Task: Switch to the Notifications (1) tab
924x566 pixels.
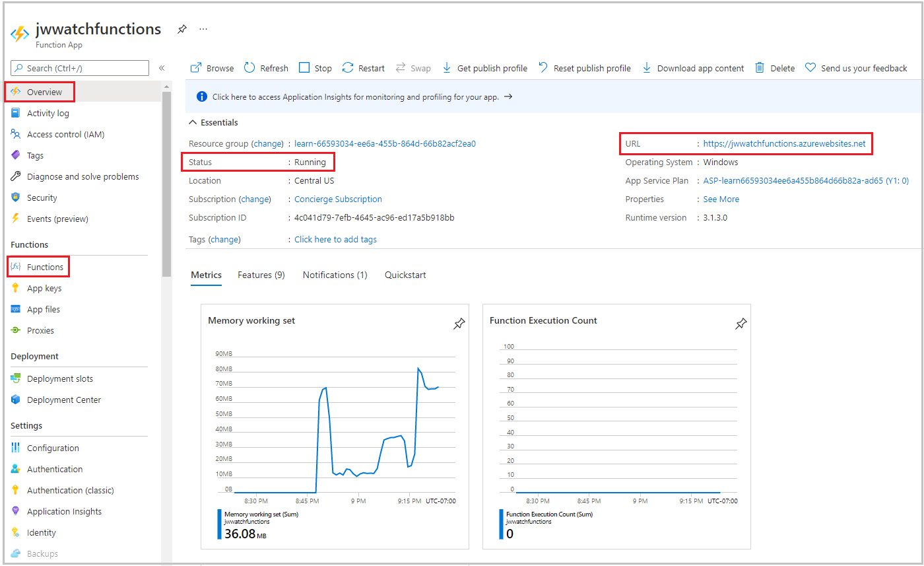Action: (335, 275)
